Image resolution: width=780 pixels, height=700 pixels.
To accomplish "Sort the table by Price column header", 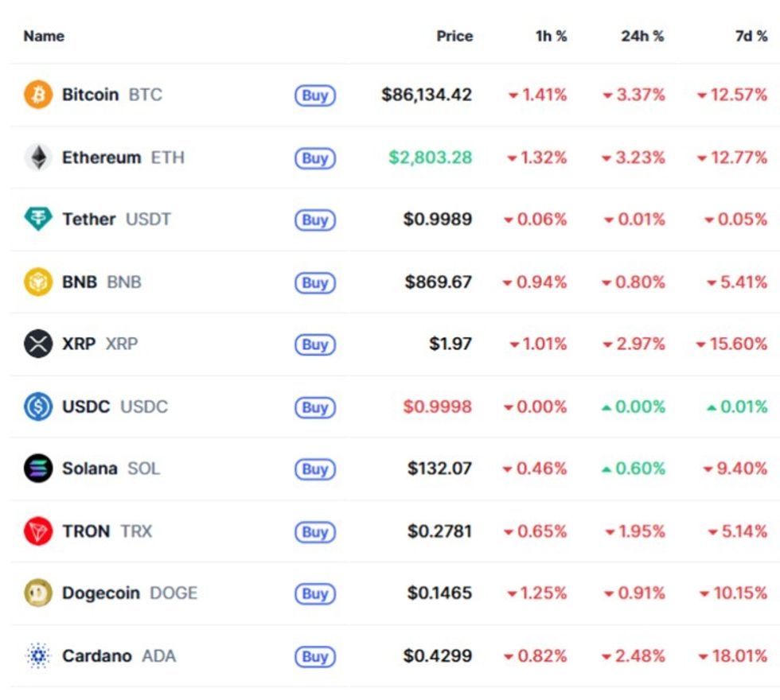I will tap(454, 37).
